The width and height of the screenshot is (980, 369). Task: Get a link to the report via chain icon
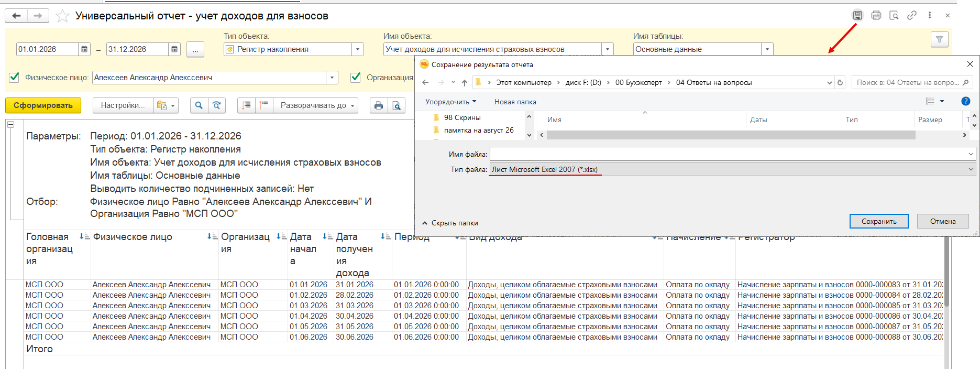coord(912,15)
